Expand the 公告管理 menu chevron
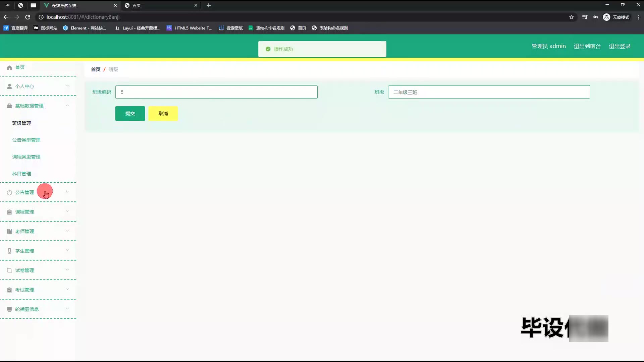Image resolution: width=644 pixels, height=362 pixels. coord(67,192)
